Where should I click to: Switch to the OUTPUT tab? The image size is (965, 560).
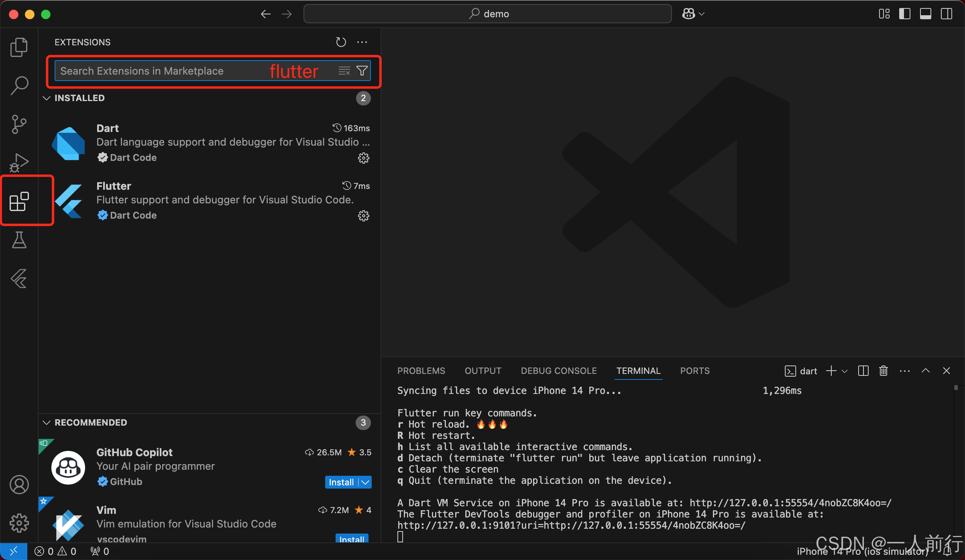point(483,371)
